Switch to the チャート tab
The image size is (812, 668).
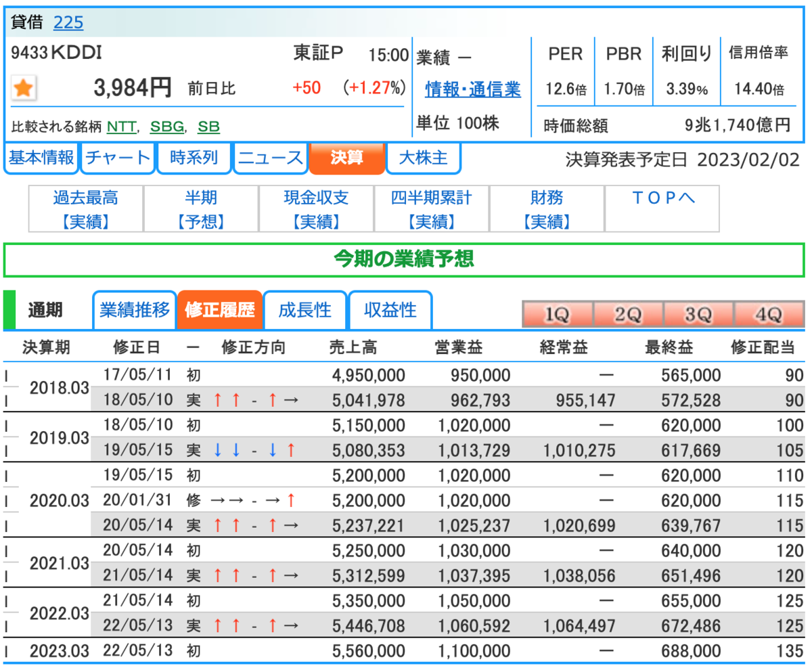click(x=117, y=158)
